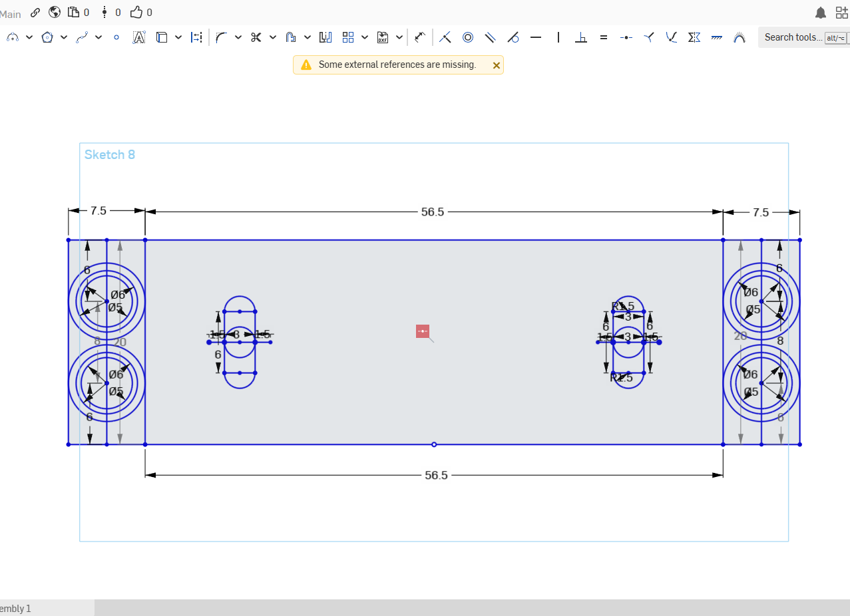The width and height of the screenshot is (850, 616).
Task: Apply the curvature constraint
Action: (x=740, y=37)
